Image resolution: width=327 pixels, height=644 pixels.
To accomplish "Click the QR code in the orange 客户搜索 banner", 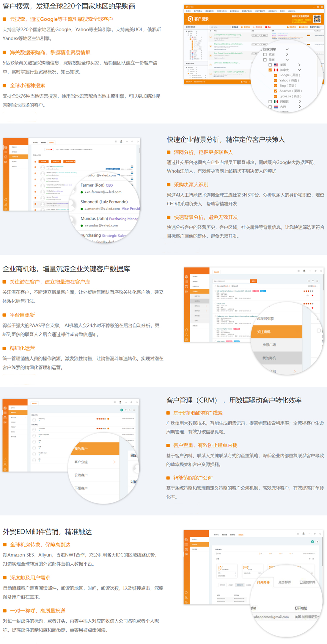I will coord(317,19).
